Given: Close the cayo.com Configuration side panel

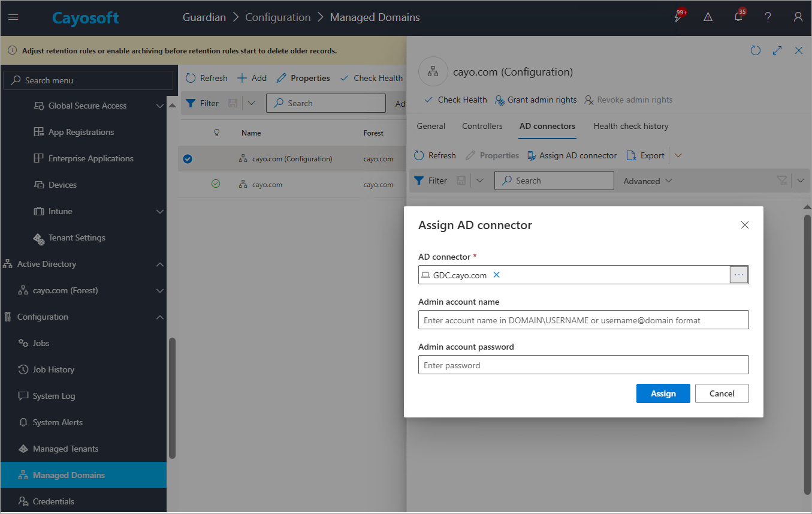Looking at the screenshot, I should [799, 50].
